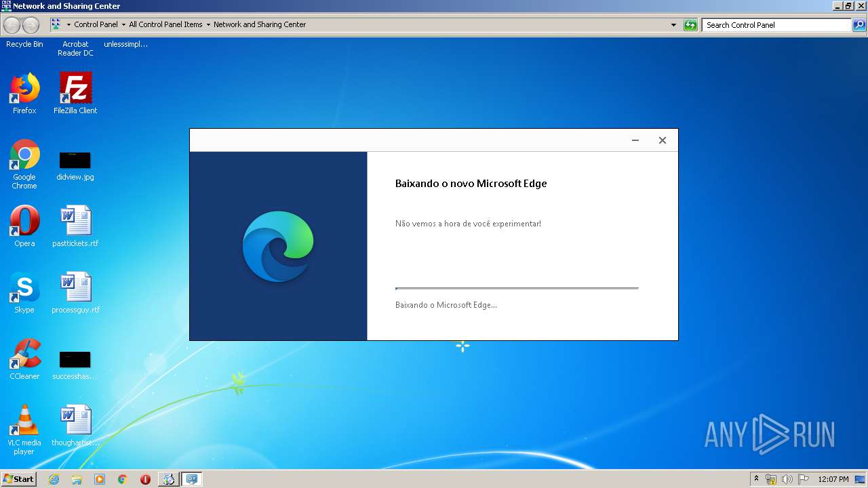The image size is (868, 488).
Task: Open the Action Center flag icon
Action: (804, 479)
